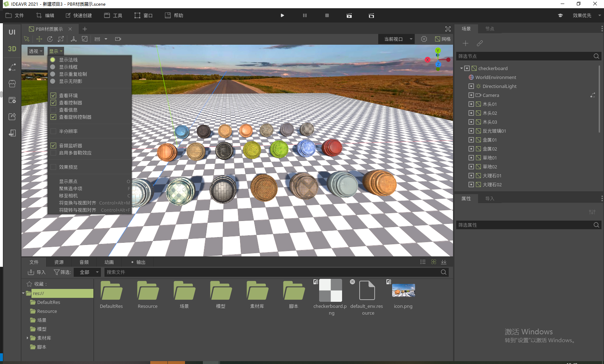Open the path node icon in sidebar
The height and width of the screenshot is (364, 604).
(x=12, y=67)
